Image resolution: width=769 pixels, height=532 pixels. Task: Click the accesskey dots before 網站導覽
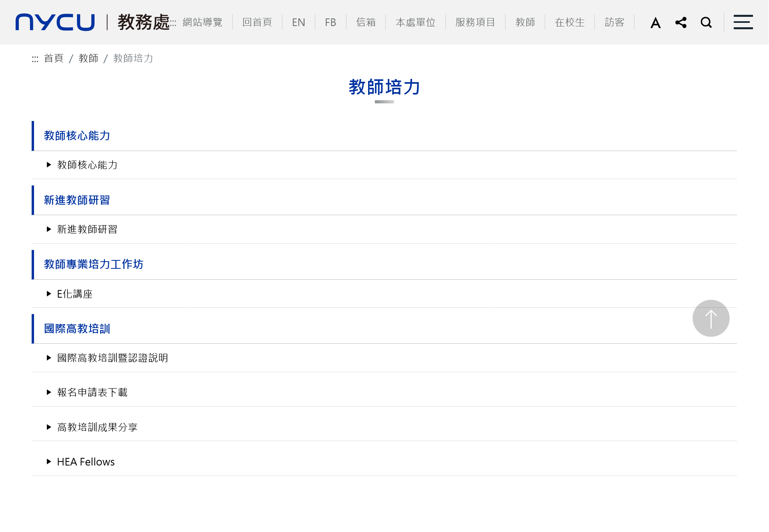click(x=173, y=23)
